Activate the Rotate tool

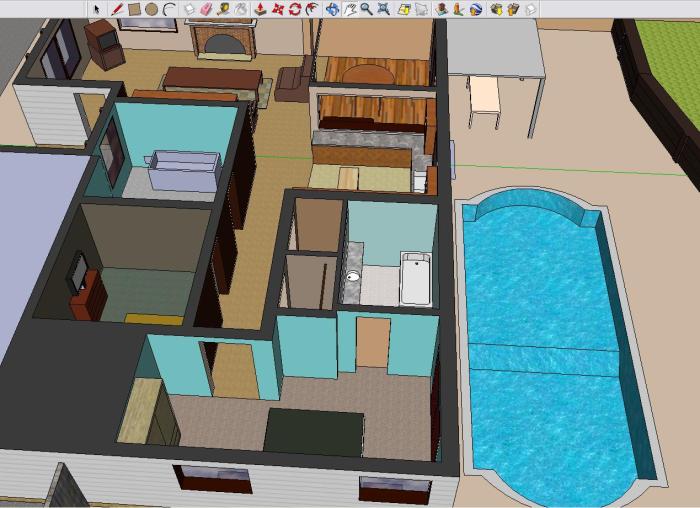point(295,9)
